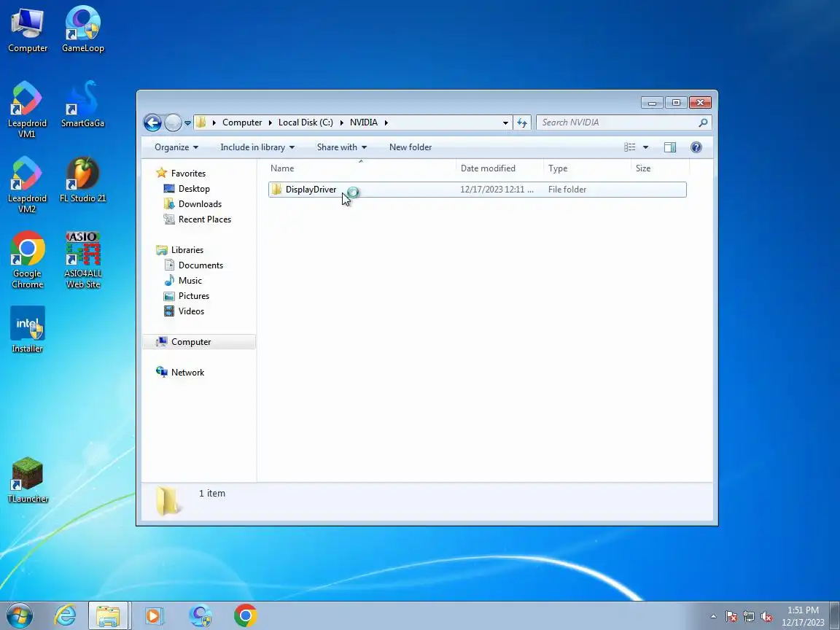The image size is (840, 630).
Task: Open the Organize menu
Action: (x=176, y=147)
